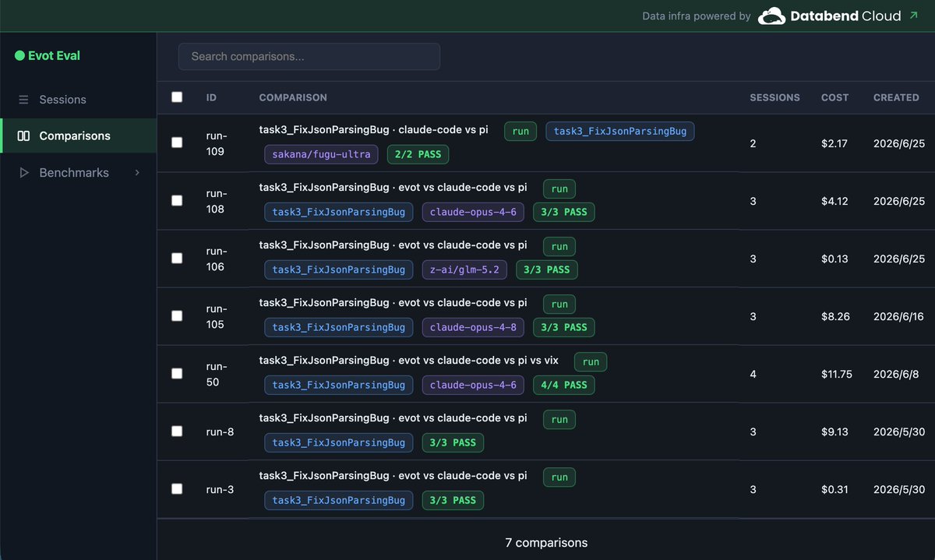This screenshot has width=935, height=560.
Task: Click the run tag in run-106 row
Action: [x=559, y=246]
